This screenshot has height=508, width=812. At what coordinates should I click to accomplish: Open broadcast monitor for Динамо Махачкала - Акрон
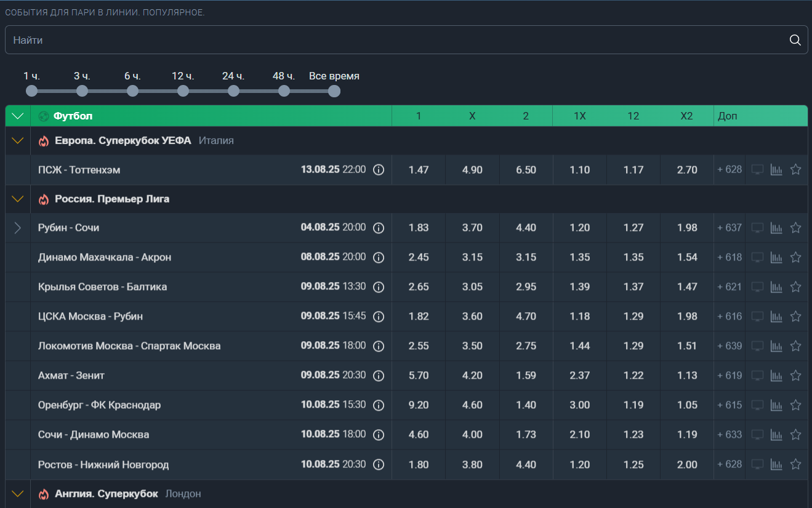(x=757, y=257)
